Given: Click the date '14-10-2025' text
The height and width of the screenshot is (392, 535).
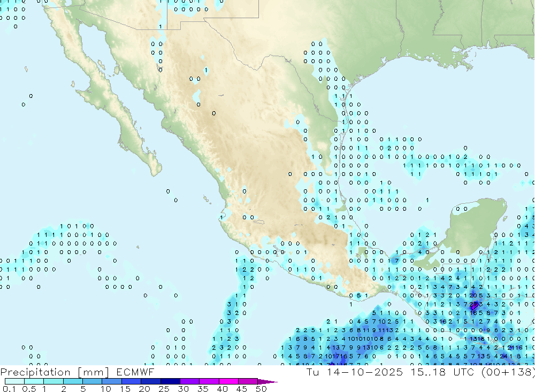Looking at the screenshot, I should point(365,372).
